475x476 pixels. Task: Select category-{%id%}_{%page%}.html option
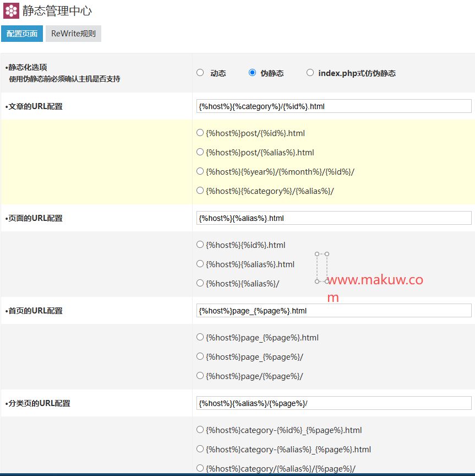click(200, 430)
